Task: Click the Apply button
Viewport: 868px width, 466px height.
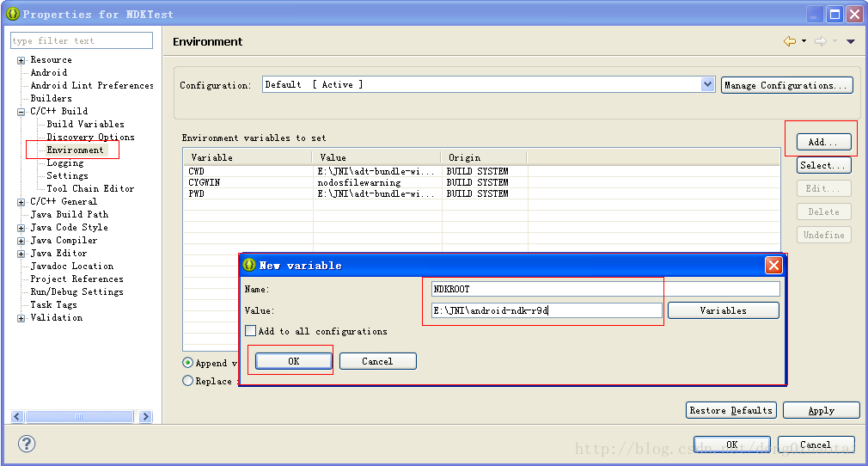Action: click(x=821, y=410)
